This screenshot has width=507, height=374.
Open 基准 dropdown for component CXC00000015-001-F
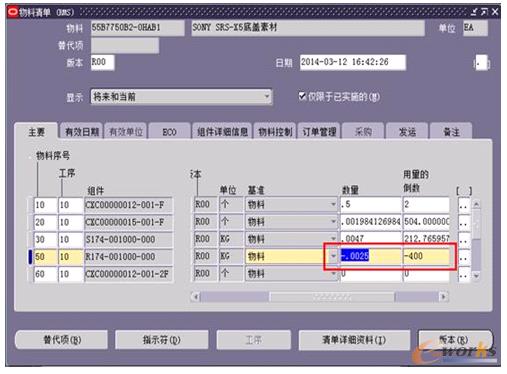point(333,222)
